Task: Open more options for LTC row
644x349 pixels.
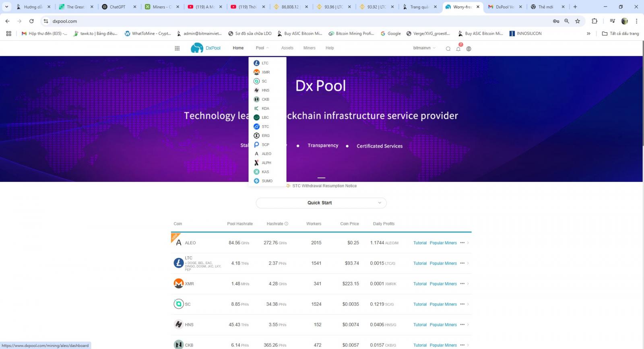Action: pos(462,263)
